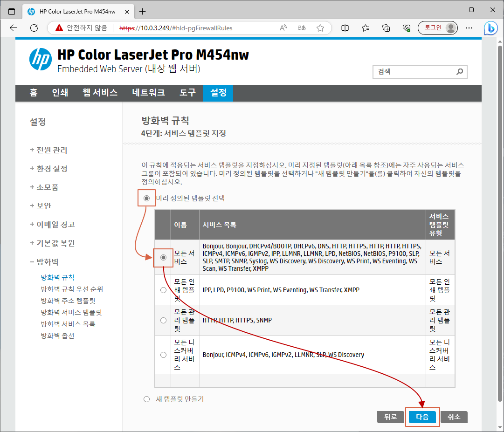Image resolution: width=504 pixels, height=432 pixels.
Task: Open 방화벽 주소 템플릿 link
Action: click(x=68, y=301)
